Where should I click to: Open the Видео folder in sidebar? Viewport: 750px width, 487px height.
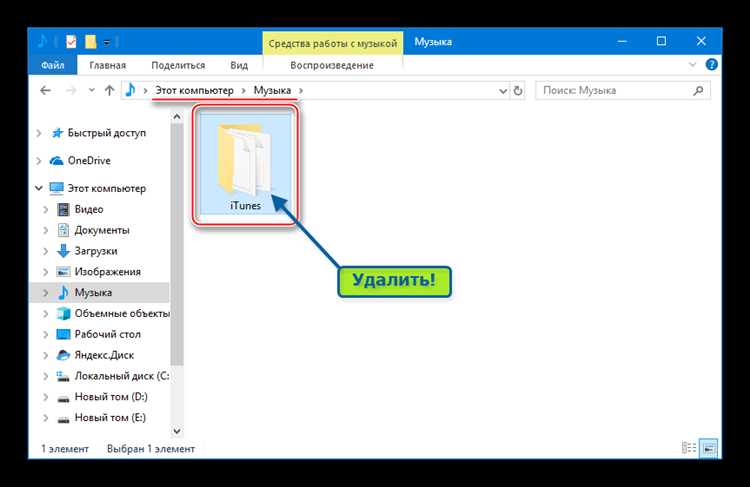[89, 210]
